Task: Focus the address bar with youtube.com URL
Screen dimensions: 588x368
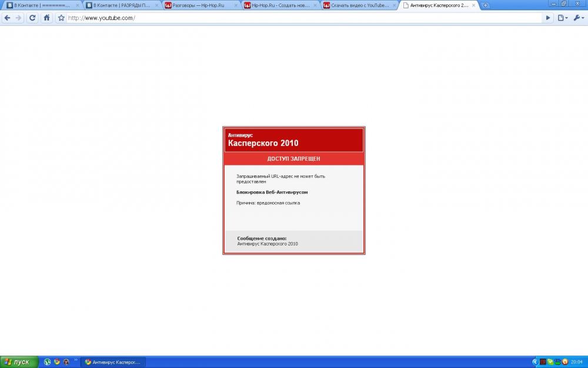Action: pos(304,18)
